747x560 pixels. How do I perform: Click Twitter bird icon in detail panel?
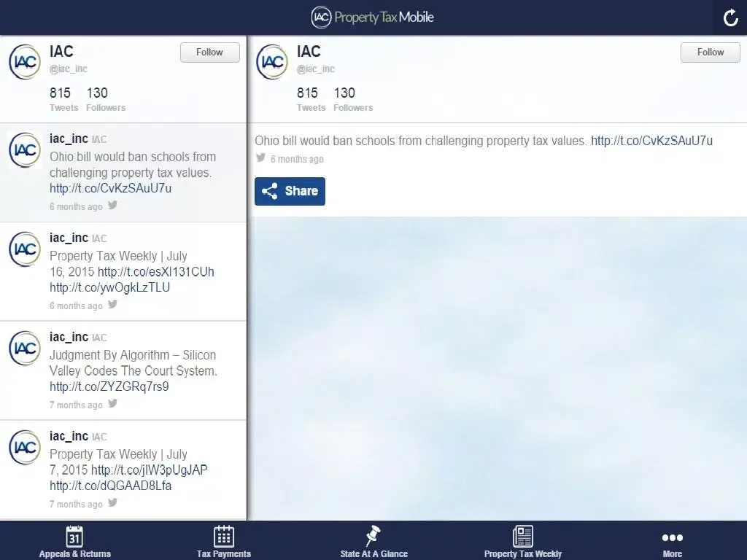260,157
